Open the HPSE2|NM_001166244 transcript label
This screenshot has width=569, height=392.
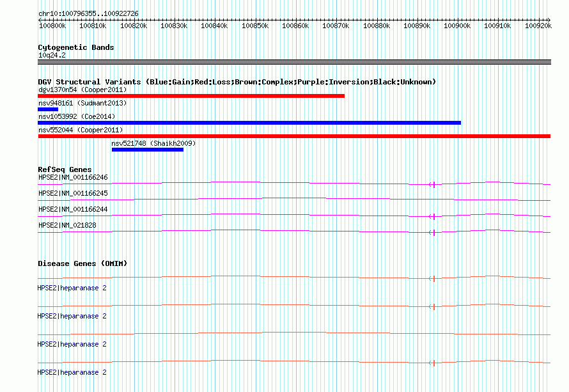73,210
